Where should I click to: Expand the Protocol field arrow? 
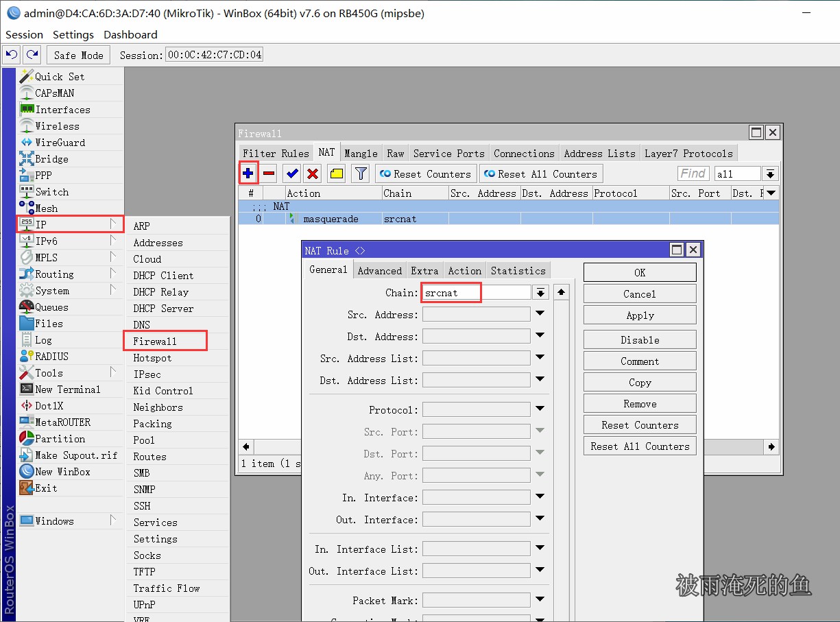(540, 410)
